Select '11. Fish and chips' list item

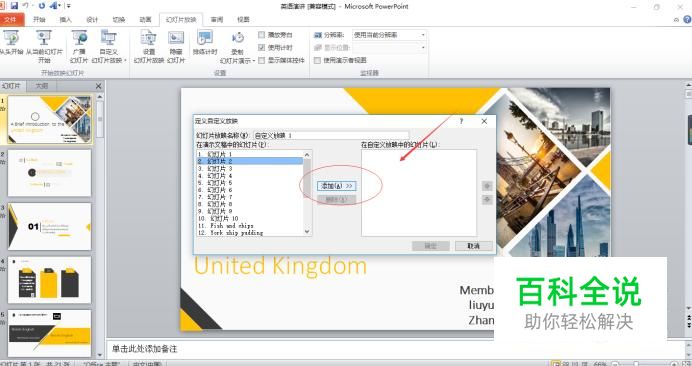coord(250,225)
